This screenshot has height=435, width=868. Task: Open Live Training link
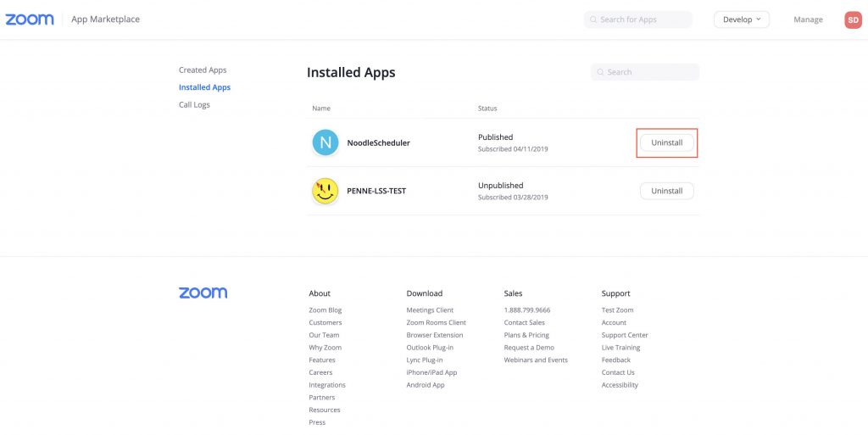pyautogui.click(x=621, y=348)
